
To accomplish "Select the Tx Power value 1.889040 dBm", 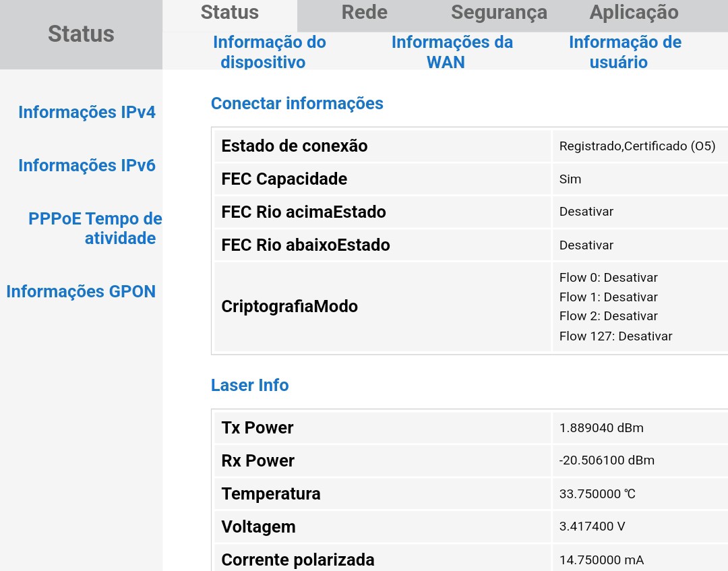I will pos(601,428).
